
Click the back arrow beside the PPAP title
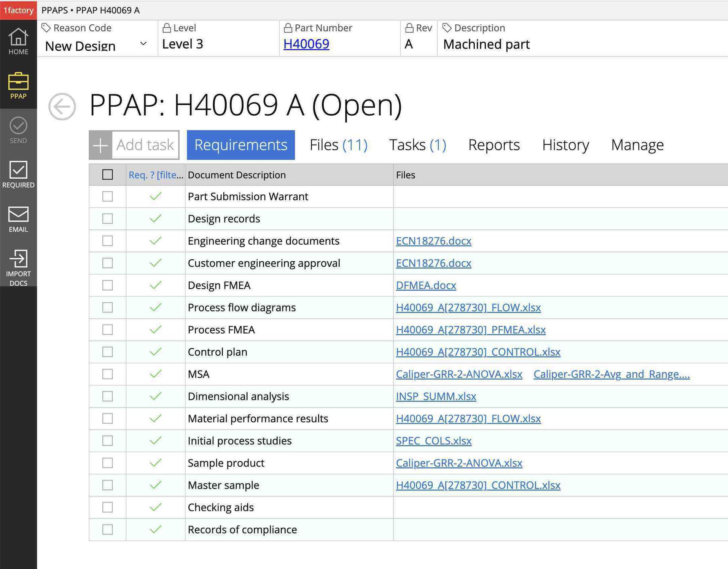click(62, 107)
